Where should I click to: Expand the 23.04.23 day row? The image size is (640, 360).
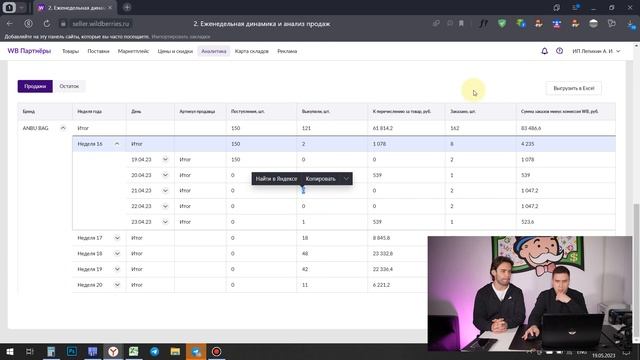(165, 222)
